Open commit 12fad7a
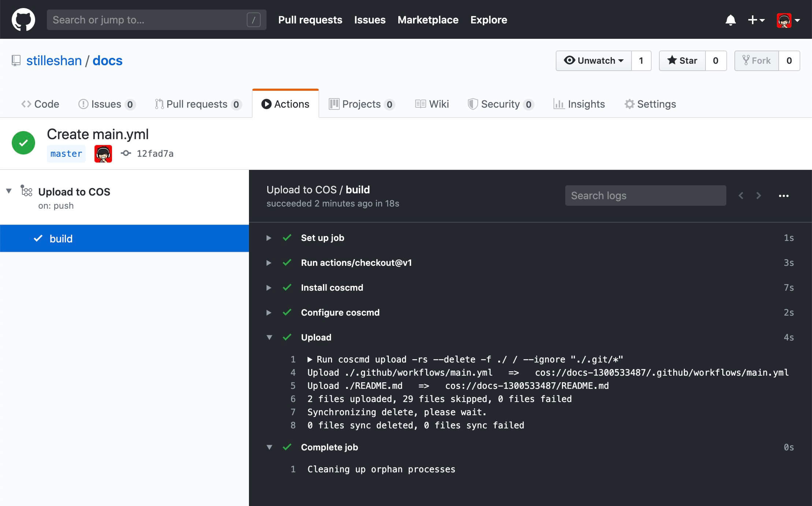Screen dimensions: 812x506 155,154
